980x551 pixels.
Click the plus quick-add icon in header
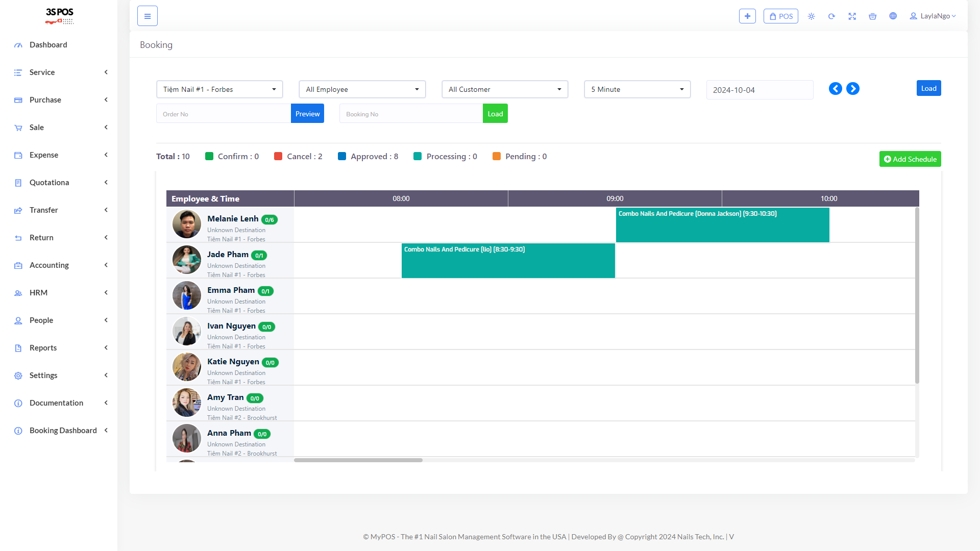(x=747, y=16)
